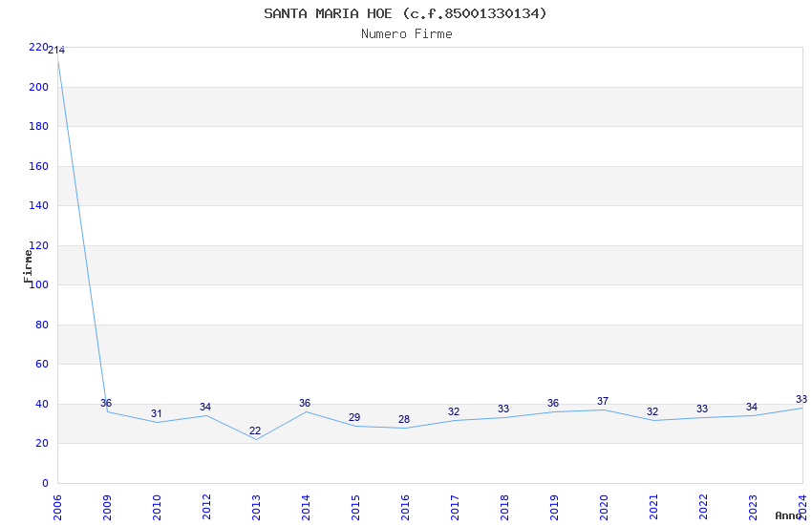
Task: Click the 2009 x-axis year label
Action: [107, 508]
